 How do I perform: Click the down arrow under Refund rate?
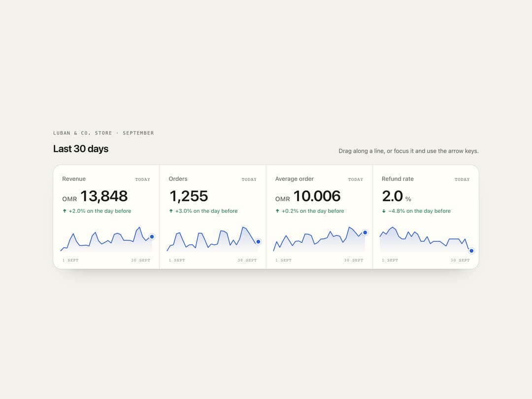click(384, 211)
